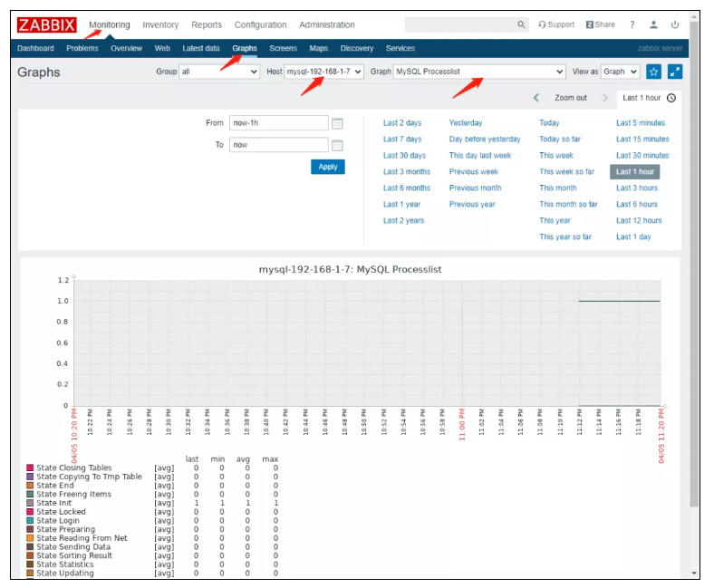
Task: Select Last 2 days range
Action: (x=402, y=123)
